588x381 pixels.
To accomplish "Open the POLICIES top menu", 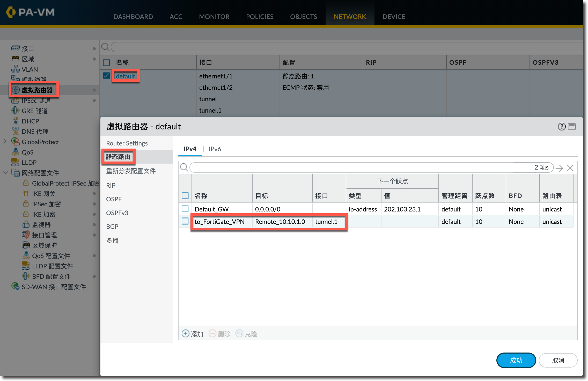I will tap(260, 17).
